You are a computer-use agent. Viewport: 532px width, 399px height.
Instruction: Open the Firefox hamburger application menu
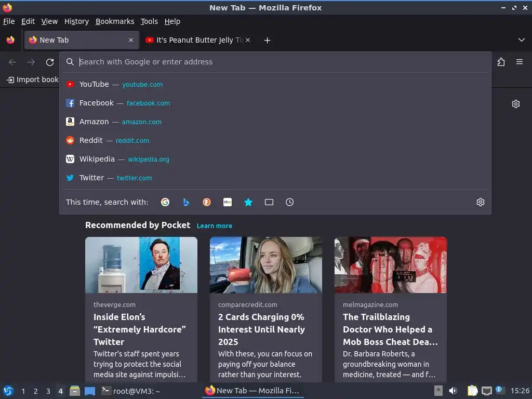tap(520, 62)
